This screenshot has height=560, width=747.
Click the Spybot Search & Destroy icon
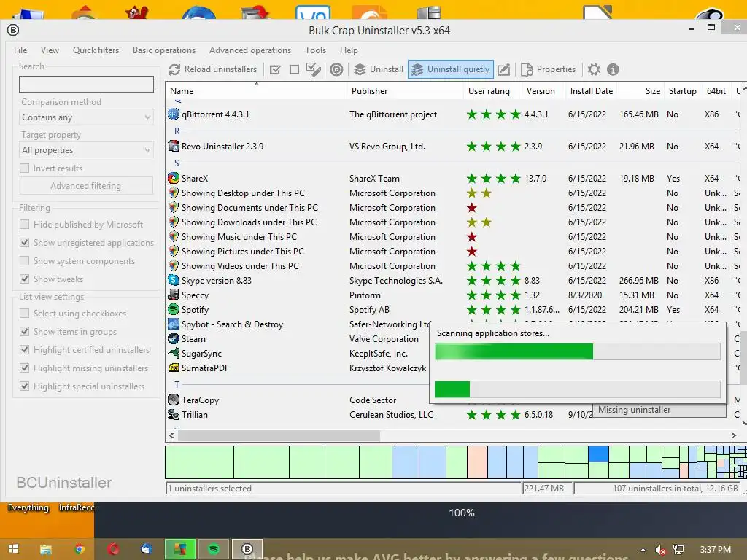(174, 324)
